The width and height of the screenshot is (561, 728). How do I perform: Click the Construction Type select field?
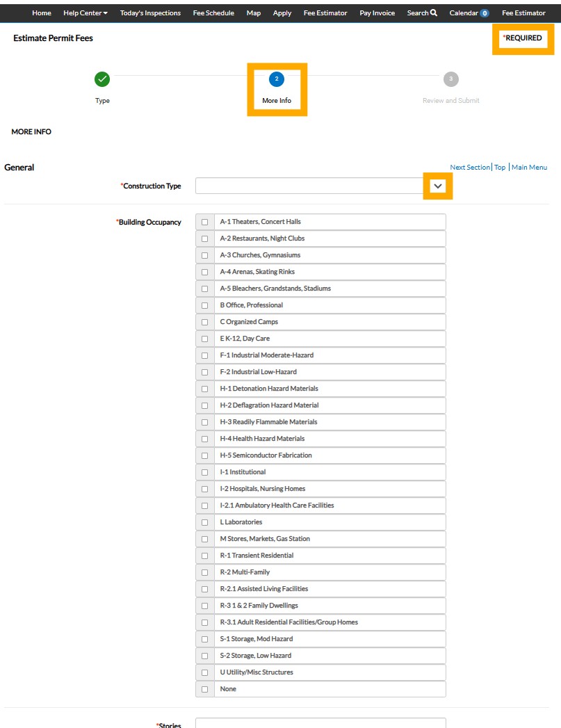[309, 186]
